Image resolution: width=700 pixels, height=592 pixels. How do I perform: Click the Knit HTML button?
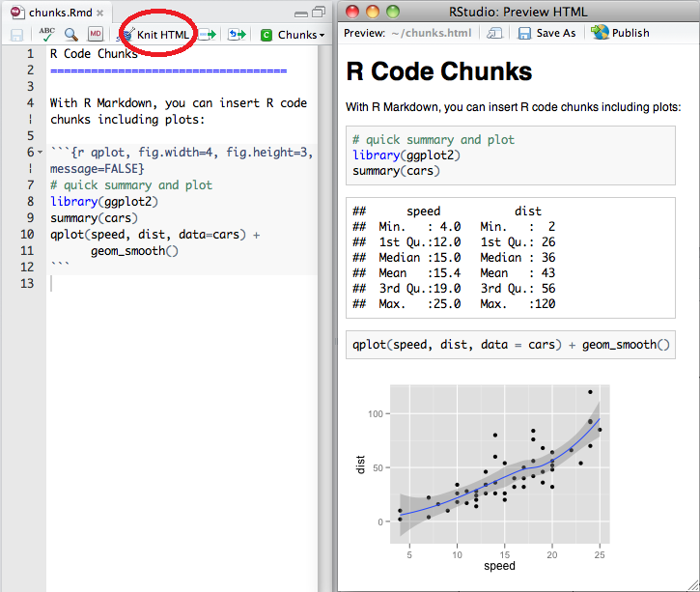point(154,34)
